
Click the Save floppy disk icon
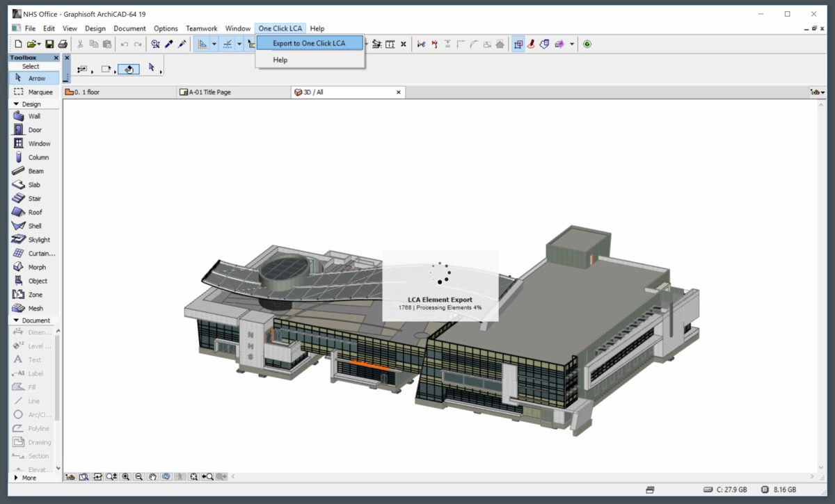[x=50, y=44]
